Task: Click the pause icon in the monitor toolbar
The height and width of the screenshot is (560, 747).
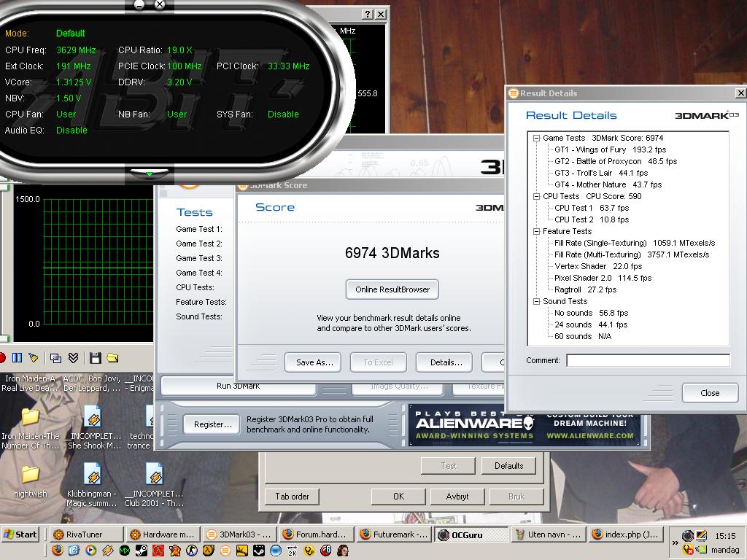Action: click(x=17, y=358)
